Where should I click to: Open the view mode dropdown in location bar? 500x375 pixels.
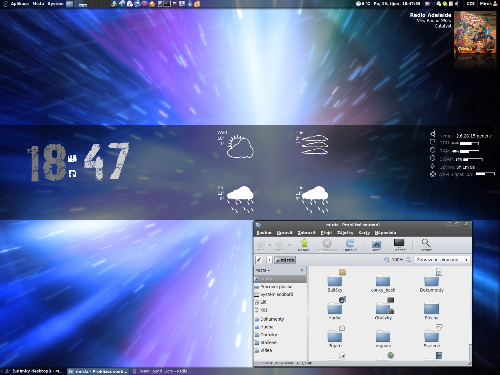[x=442, y=260]
